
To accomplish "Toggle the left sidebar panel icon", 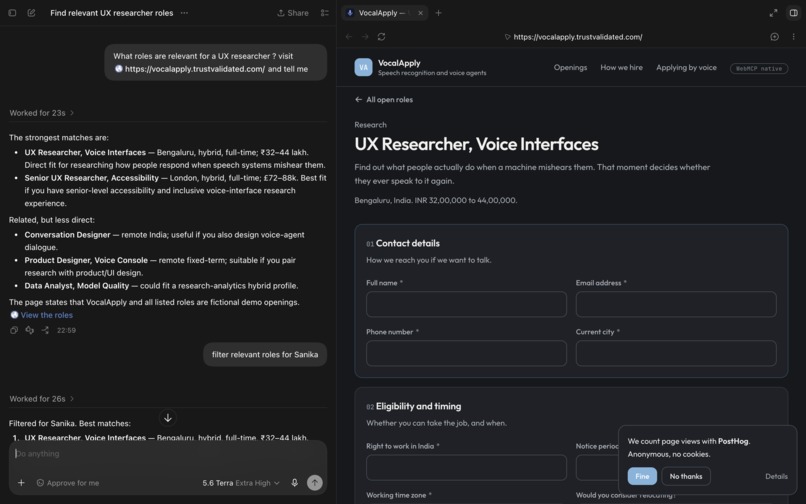I will [12, 13].
